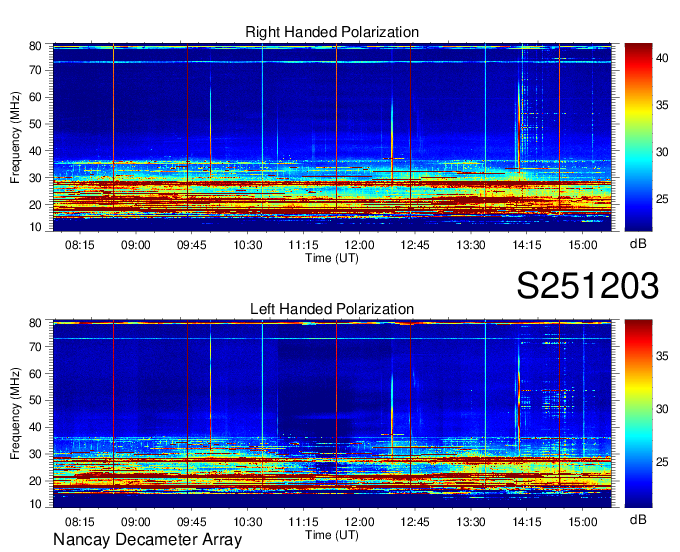Click the Time (UT) label of bottom plot
The image size is (680, 552).
[332, 534]
